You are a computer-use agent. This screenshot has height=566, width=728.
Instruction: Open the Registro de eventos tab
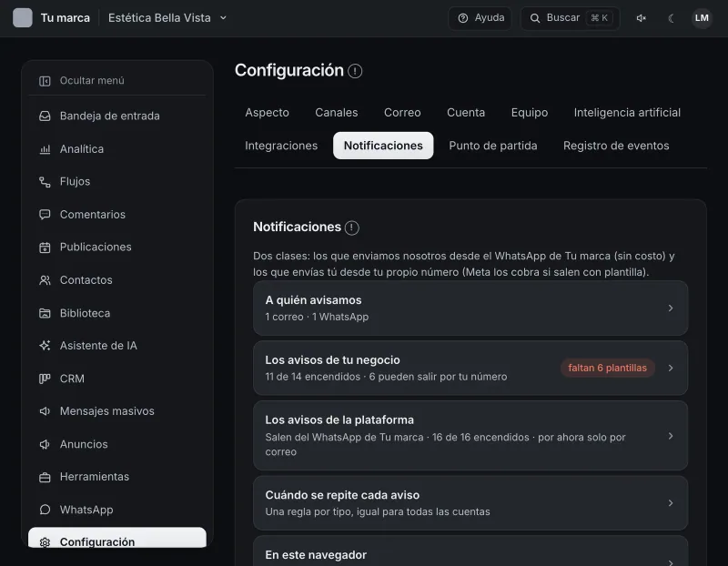point(616,146)
